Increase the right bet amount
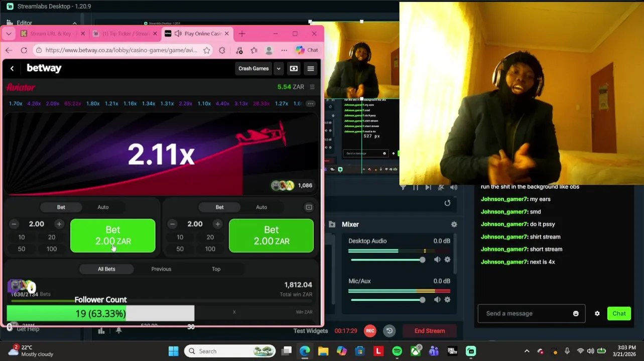 pyautogui.click(x=217, y=224)
